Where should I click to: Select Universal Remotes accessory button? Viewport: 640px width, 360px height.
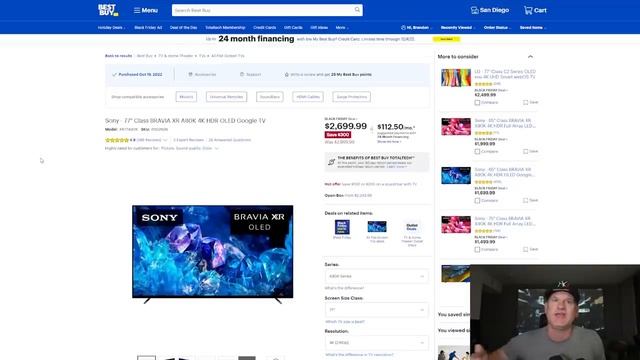click(227, 97)
